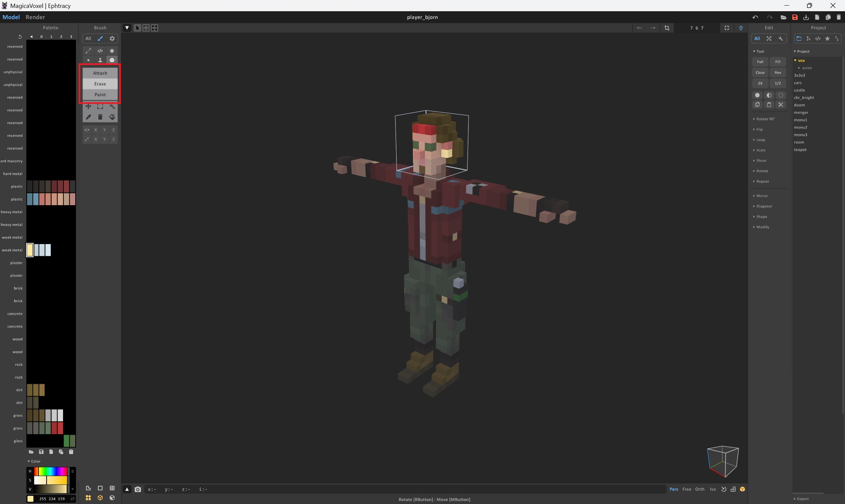Expand the Mirror section
Image resolution: width=845 pixels, height=504 pixels.
pyautogui.click(x=762, y=196)
